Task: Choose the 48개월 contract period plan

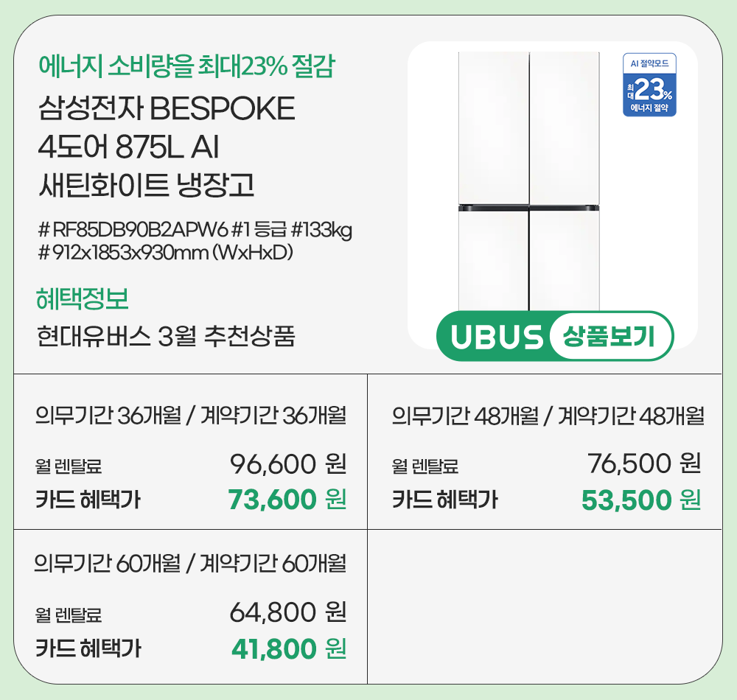Action: tap(548, 416)
